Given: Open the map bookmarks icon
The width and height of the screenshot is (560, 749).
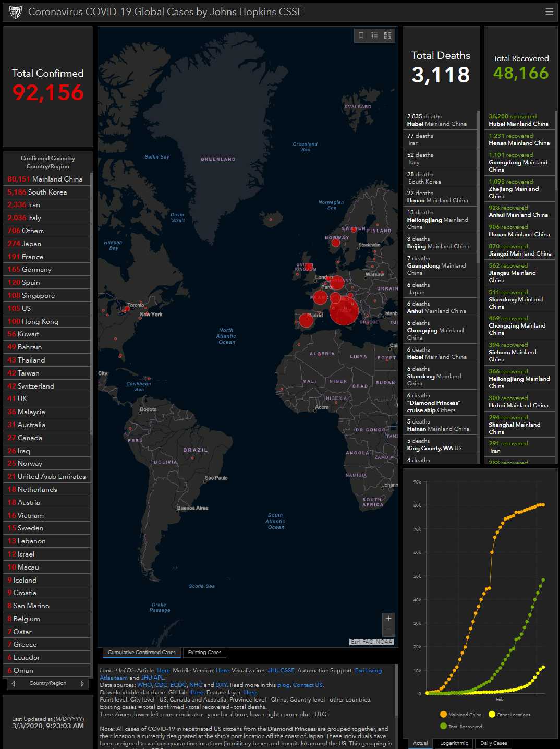Looking at the screenshot, I should tap(361, 35).
